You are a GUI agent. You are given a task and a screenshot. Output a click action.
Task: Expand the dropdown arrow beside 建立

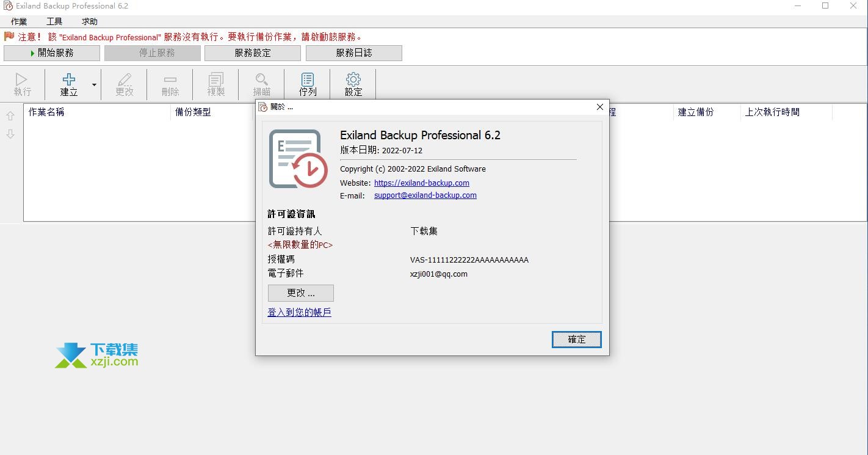[94, 84]
